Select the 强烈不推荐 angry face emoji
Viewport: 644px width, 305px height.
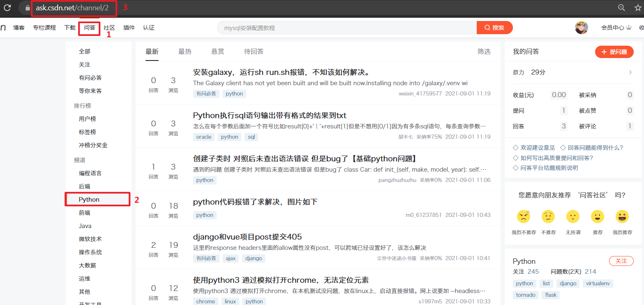[x=524, y=217]
